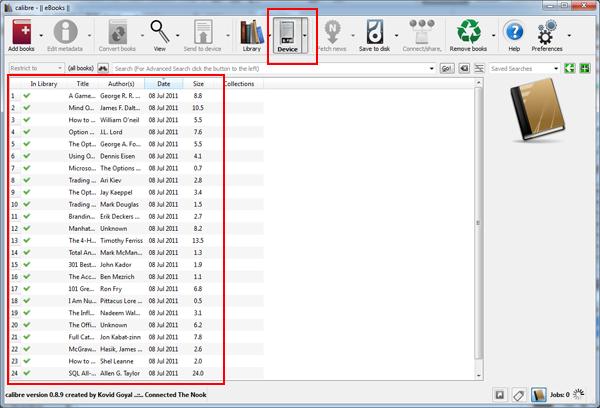Click the Jobs: 0 label
This screenshot has height=408, width=600.
tap(560, 394)
